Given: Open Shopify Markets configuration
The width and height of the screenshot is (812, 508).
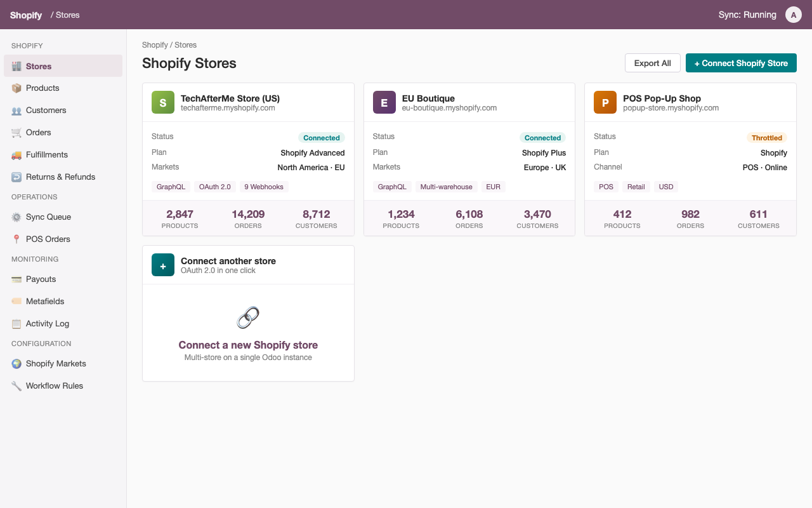Looking at the screenshot, I should (x=63, y=364).
